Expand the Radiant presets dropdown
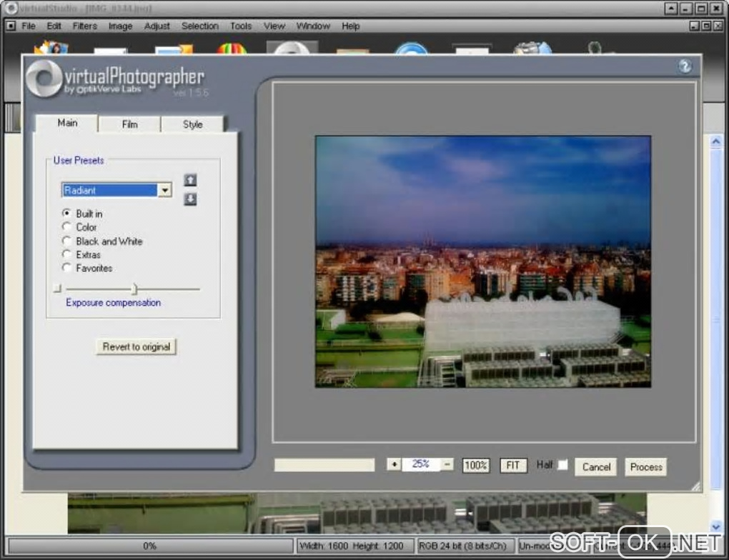This screenshot has width=729, height=560. click(x=165, y=190)
